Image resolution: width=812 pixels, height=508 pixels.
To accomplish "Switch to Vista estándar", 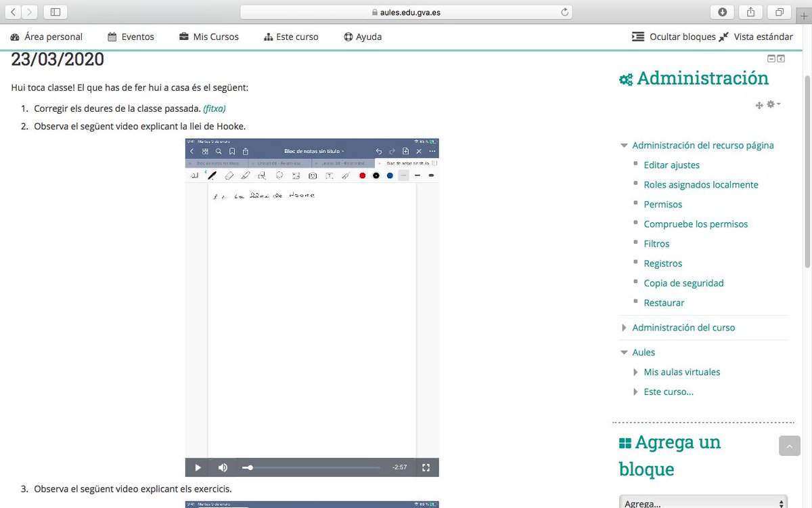I will point(756,37).
